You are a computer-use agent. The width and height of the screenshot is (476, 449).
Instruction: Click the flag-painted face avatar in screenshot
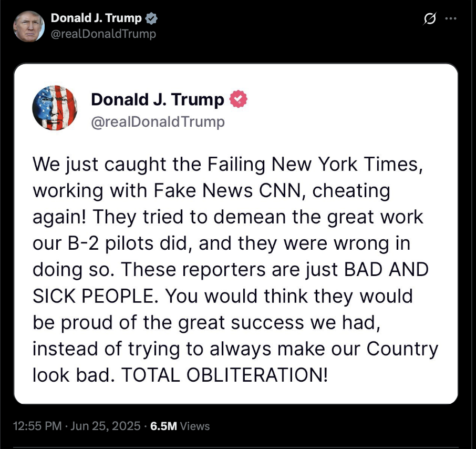click(55, 108)
